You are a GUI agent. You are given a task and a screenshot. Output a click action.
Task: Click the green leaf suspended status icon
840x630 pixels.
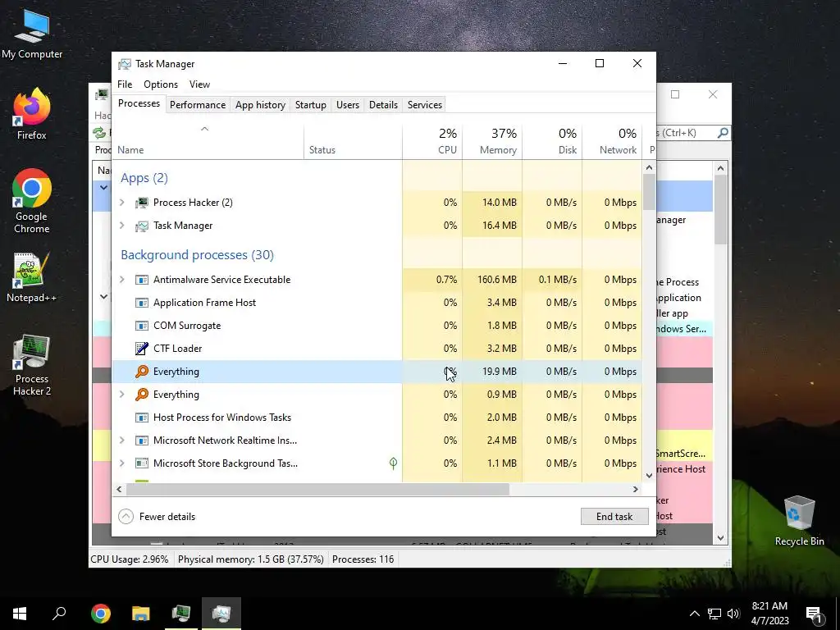pos(393,463)
